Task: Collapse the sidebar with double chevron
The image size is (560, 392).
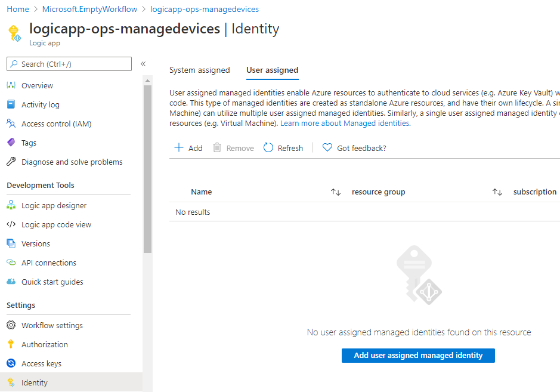Action: pyautogui.click(x=143, y=64)
